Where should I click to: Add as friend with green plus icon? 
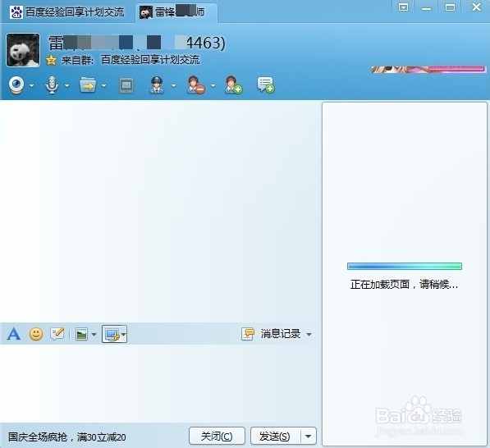[233, 85]
